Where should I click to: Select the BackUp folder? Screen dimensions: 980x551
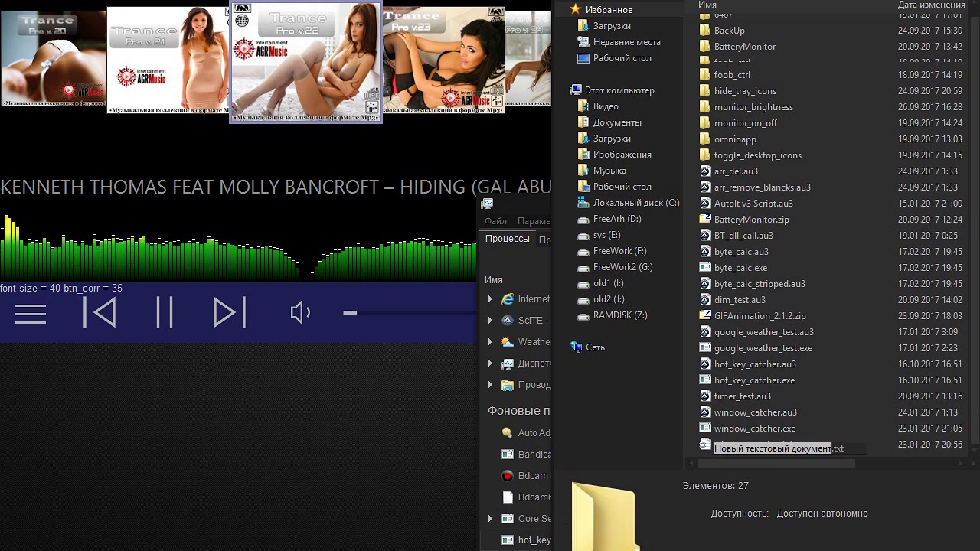722,31
